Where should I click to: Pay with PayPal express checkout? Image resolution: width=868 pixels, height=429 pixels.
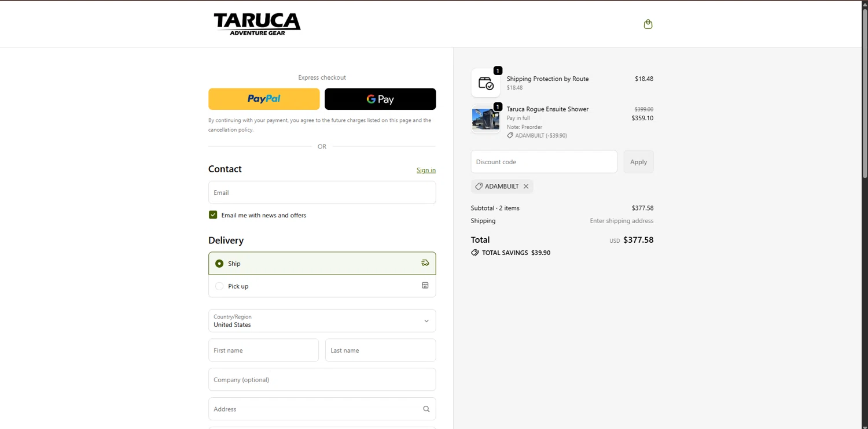pyautogui.click(x=264, y=99)
